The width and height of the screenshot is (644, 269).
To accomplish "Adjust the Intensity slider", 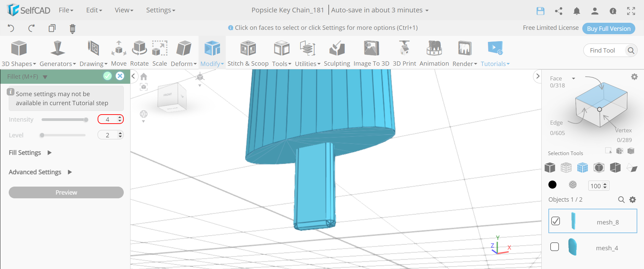I will pyautogui.click(x=65, y=120).
